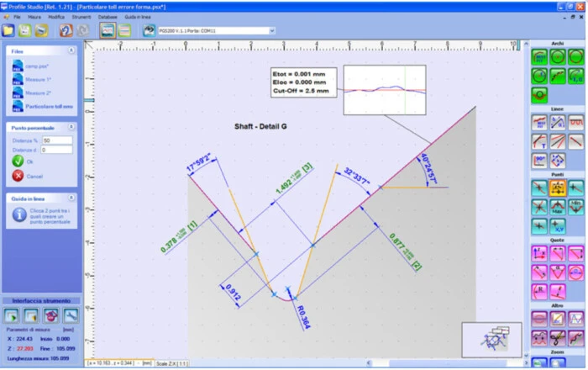
Task: Click the green Ok button
Action: coord(18,161)
